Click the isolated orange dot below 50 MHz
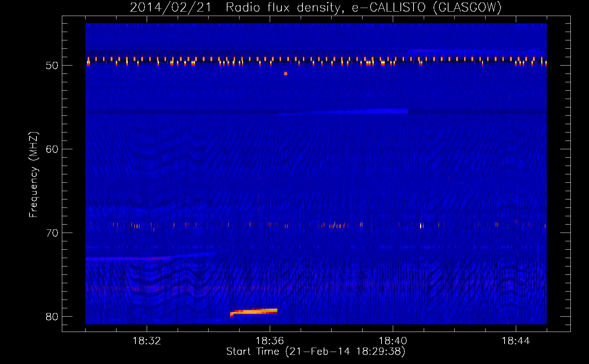The height and width of the screenshot is (364, 589). [x=286, y=74]
